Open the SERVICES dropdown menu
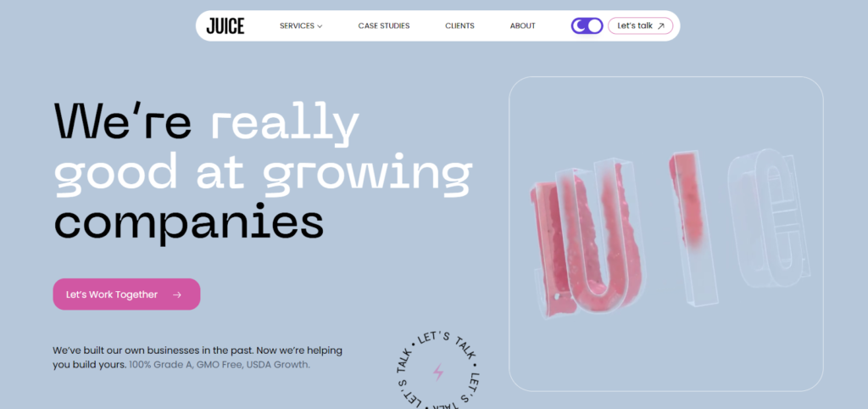Viewport: 868px width, 409px height. point(301,25)
